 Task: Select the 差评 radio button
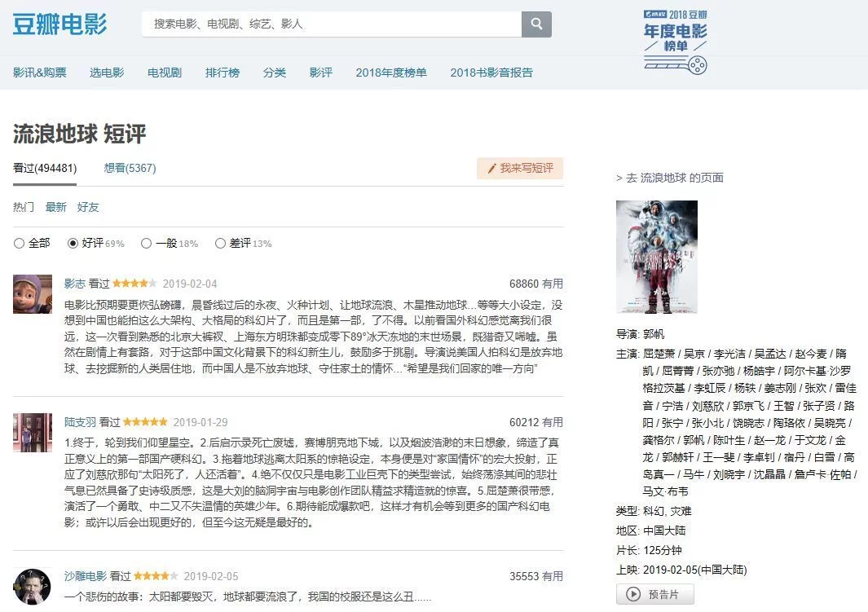(220, 243)
